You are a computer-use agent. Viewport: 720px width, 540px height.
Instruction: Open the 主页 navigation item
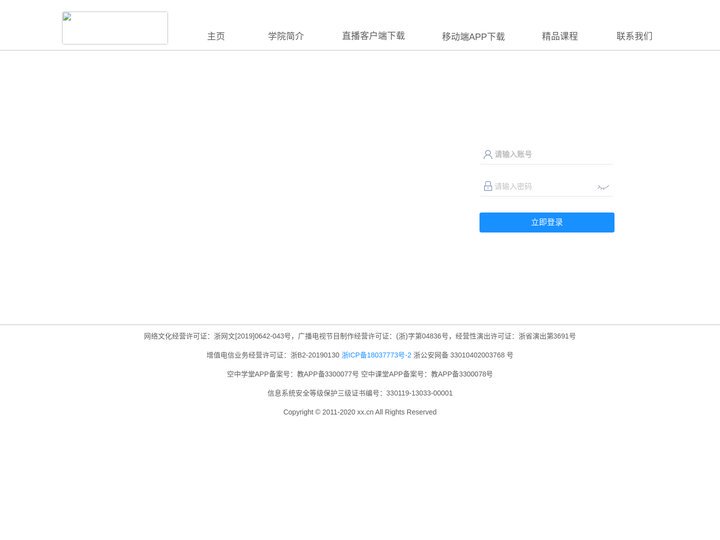pos(216,36)
